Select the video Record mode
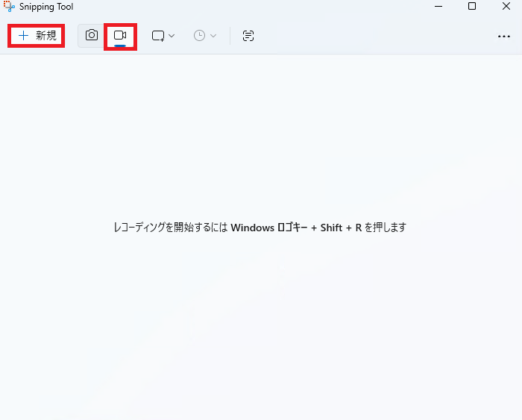 (119, 35)
